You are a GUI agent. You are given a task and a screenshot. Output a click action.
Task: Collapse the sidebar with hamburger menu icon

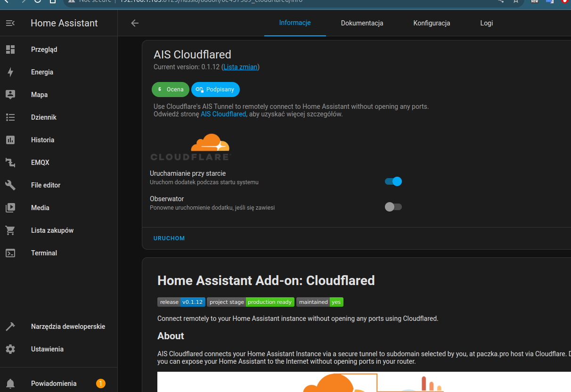pyautogui.click(x=10, y=23)
